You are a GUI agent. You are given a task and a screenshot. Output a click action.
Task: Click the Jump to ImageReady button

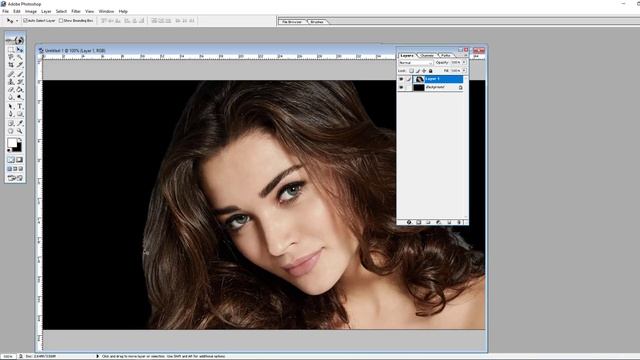click(16, 178)
